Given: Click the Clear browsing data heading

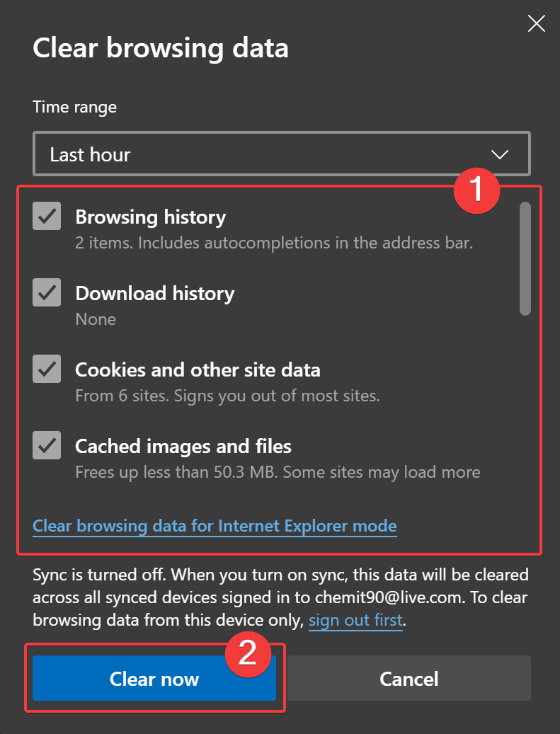Looking at the screenshot, I should [161, 48].
